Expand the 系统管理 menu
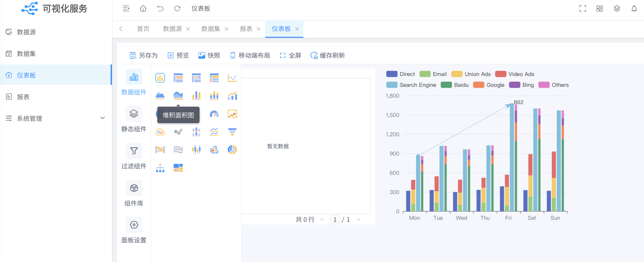 (x=56, y=119)
